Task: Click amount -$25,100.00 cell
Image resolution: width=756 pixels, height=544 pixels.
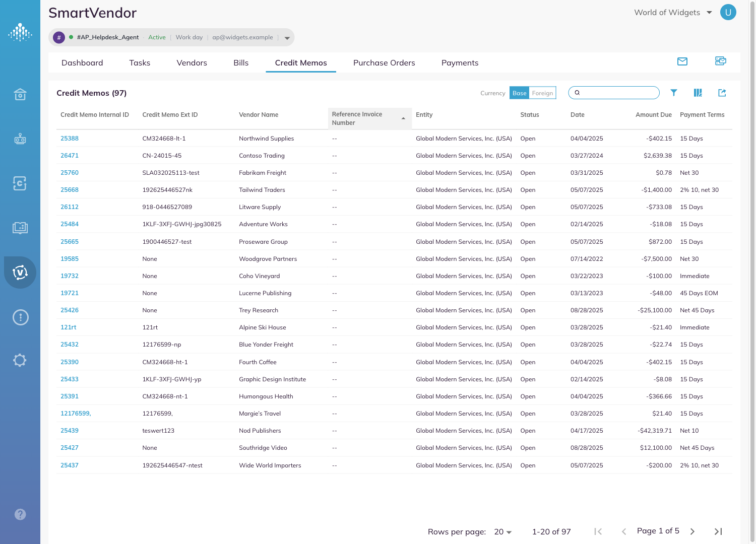Action: [x=655, y=310]
